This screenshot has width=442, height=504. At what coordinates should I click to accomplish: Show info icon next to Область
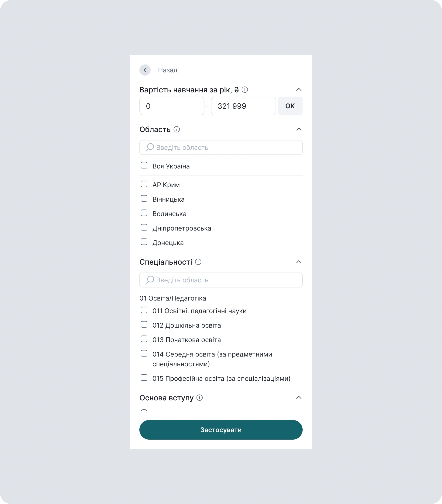click(177, 129)
